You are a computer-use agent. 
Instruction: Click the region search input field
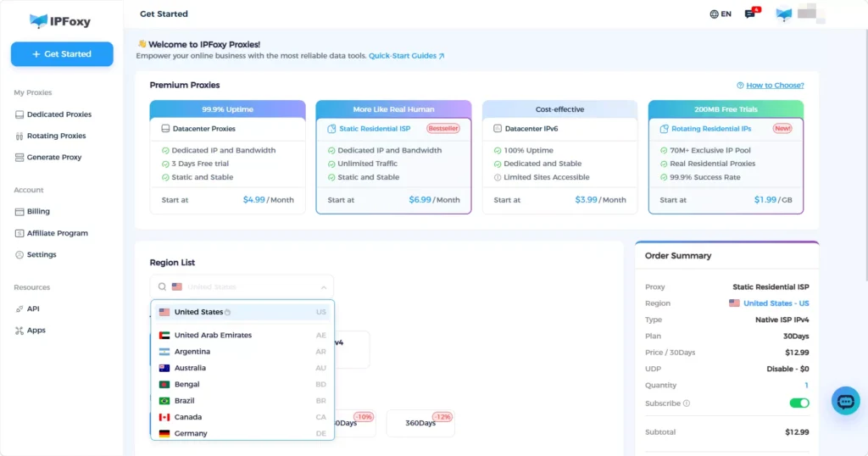(242, 286)
